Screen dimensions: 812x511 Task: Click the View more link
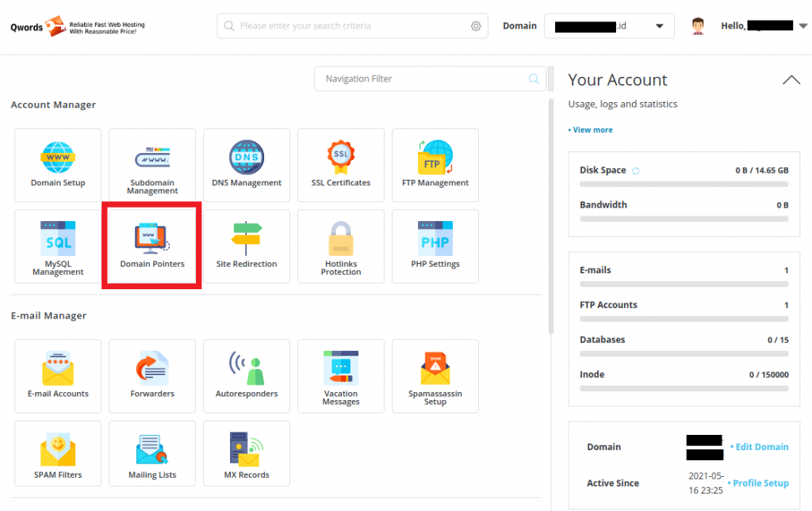coord(592,130)
